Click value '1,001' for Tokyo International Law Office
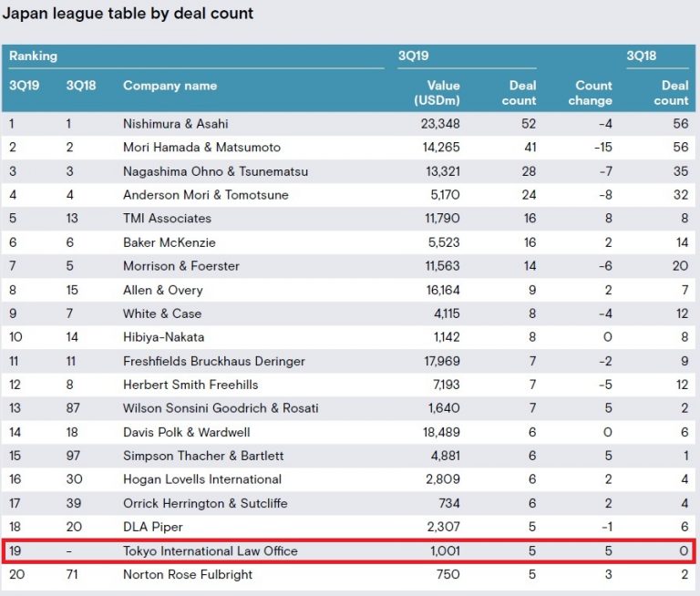 (x=446, y=551)
